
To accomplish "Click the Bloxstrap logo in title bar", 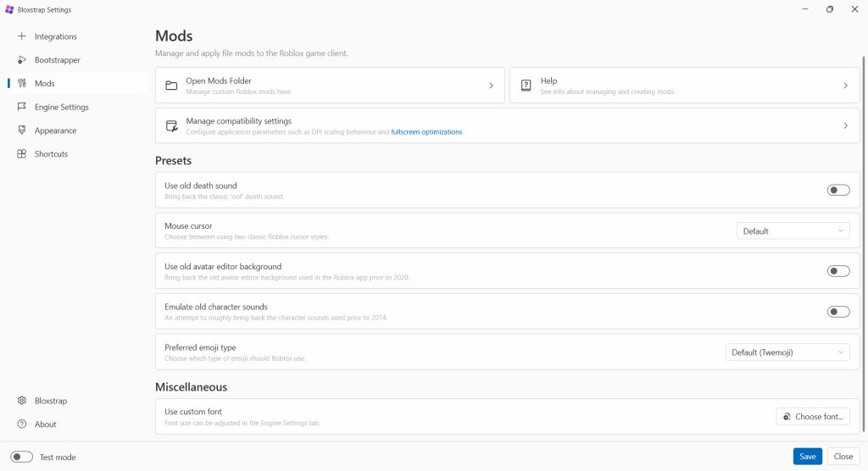I will click(8, 9).
